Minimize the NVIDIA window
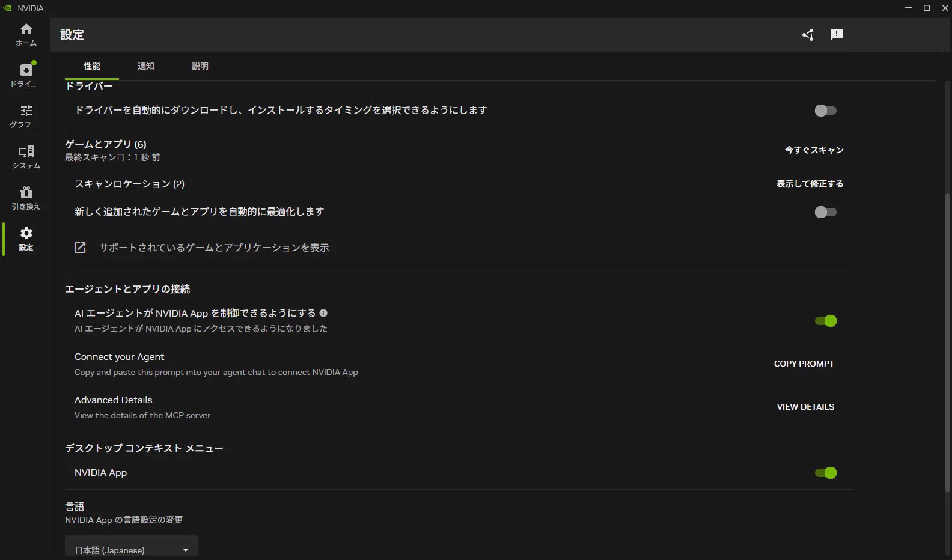This screenshot has width=952, height=560. pyautogui.click(x=908, y=8)
